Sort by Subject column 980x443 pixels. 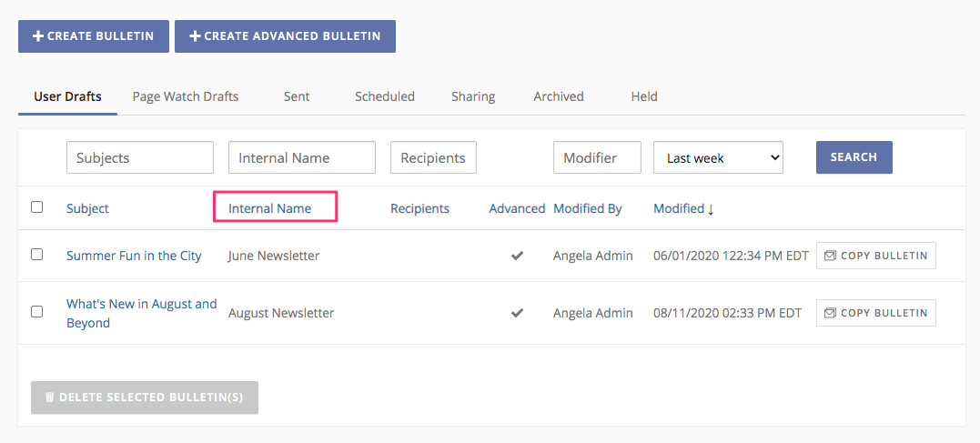pyautogui.click(x=87, y=208)
